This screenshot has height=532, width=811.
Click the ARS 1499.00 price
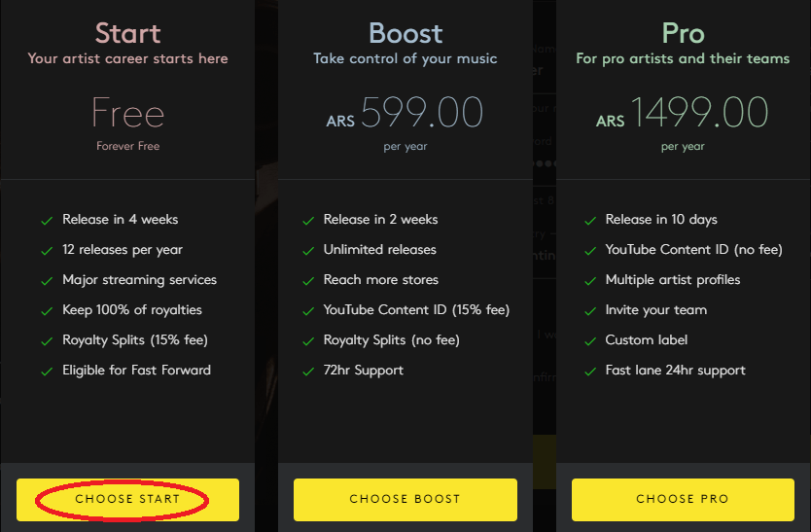(x=683, y=114)
